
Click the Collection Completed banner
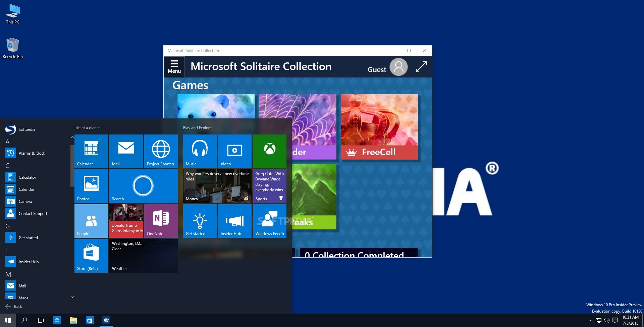[359, 253]
